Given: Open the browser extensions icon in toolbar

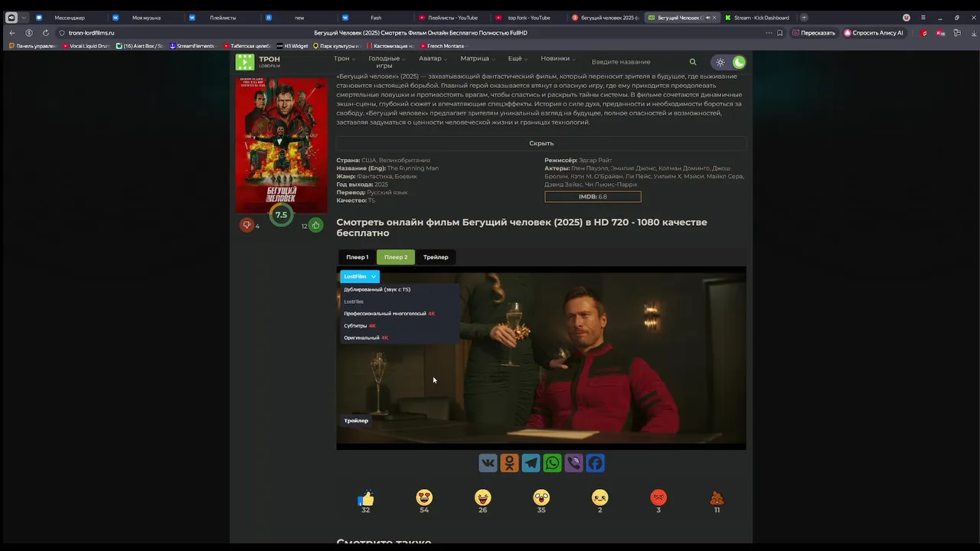Looking at the screenshot, I should click(957, 33).
